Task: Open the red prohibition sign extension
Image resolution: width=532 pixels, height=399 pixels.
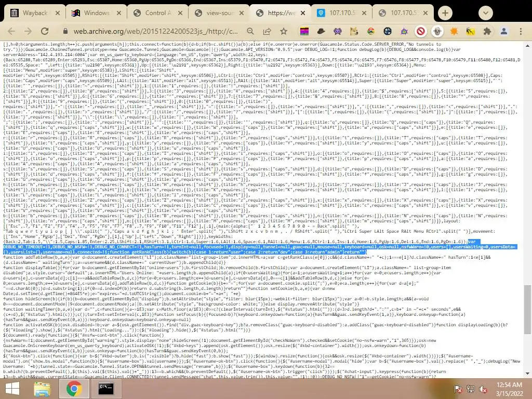Action: tap(421, 31)
